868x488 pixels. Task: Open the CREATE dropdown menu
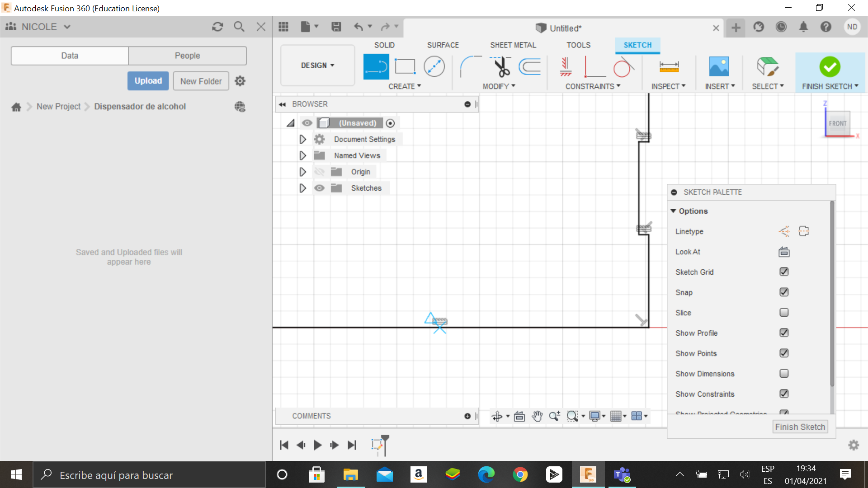(405, 86)
